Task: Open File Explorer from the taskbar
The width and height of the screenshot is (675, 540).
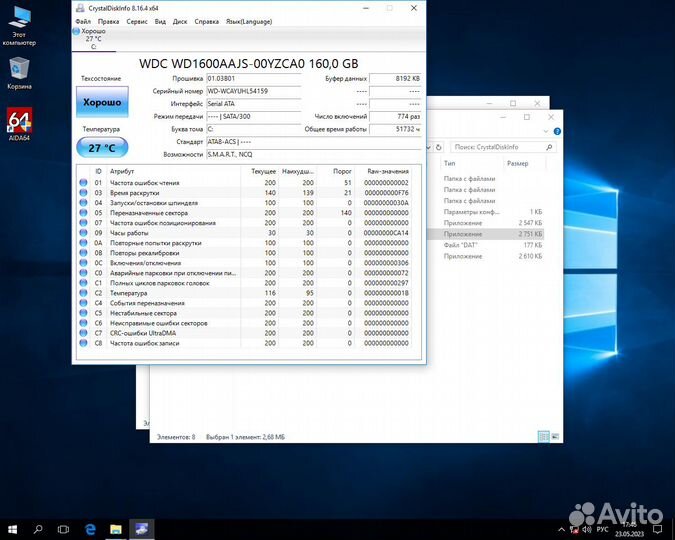Action: point(115,529)
